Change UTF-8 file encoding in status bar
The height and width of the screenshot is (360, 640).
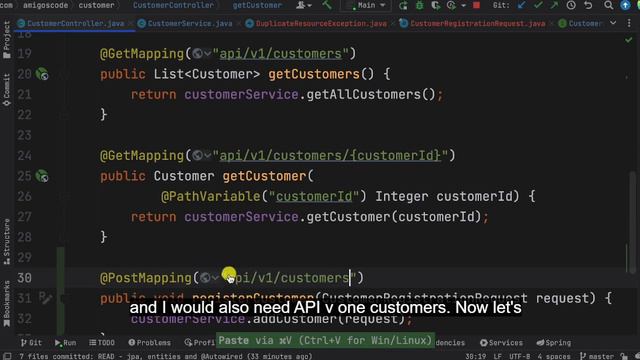point(520,356)
